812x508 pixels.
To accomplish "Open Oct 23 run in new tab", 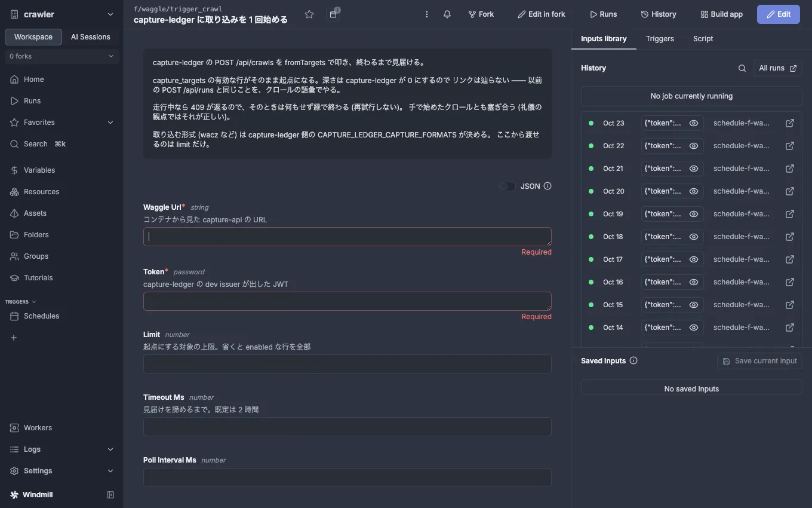I will coord(790,123).
